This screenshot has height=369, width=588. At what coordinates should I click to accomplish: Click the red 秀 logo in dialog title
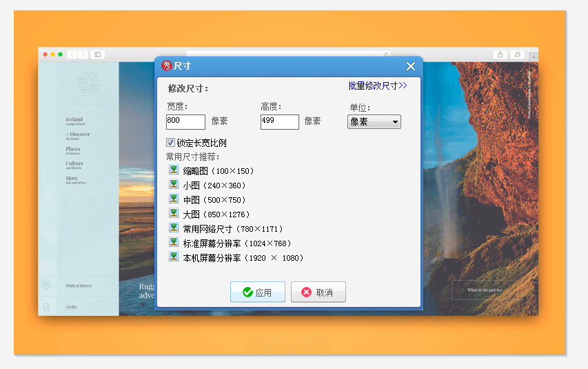pyautogui.click(x=167, y=66)
